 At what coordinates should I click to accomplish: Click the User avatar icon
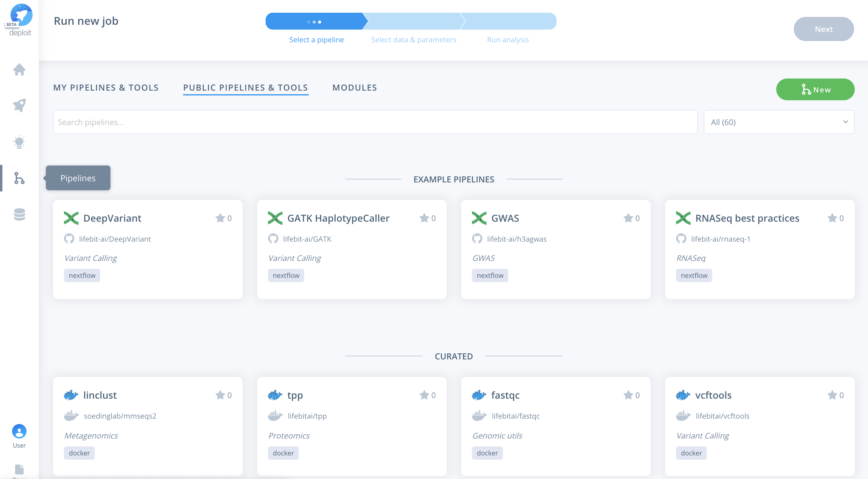tap(19, 432)
